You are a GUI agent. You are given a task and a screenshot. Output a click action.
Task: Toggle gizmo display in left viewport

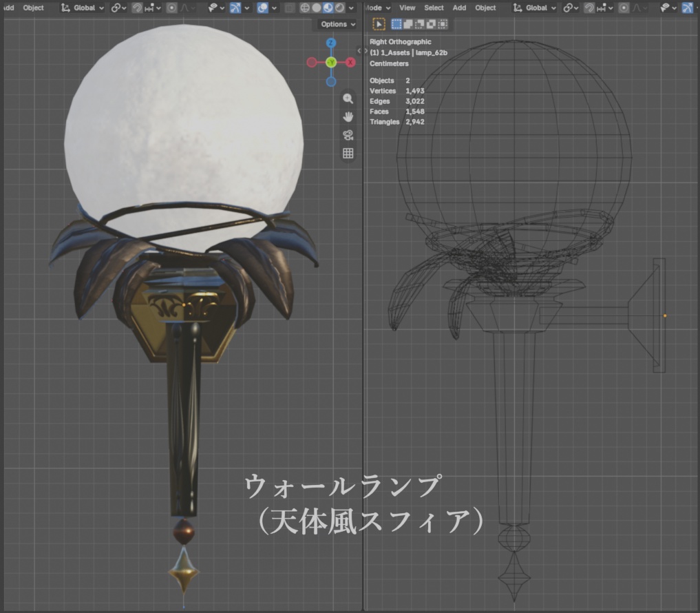235,8
